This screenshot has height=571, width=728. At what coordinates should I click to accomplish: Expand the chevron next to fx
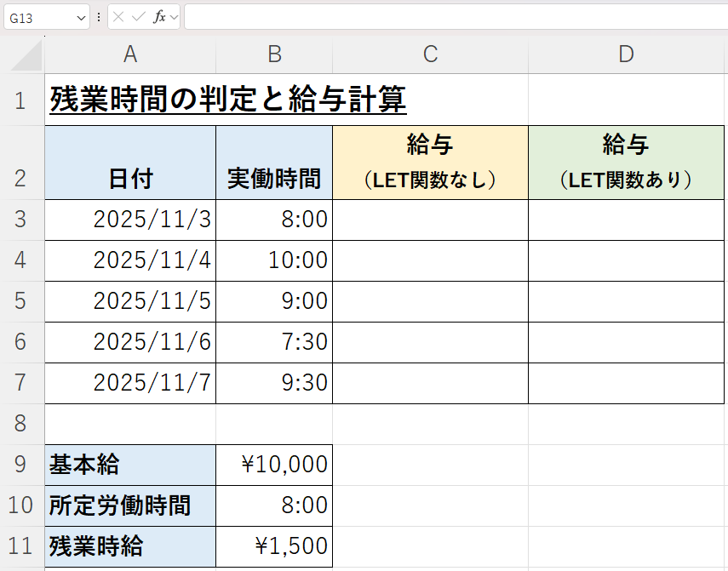tap(174, 17)
